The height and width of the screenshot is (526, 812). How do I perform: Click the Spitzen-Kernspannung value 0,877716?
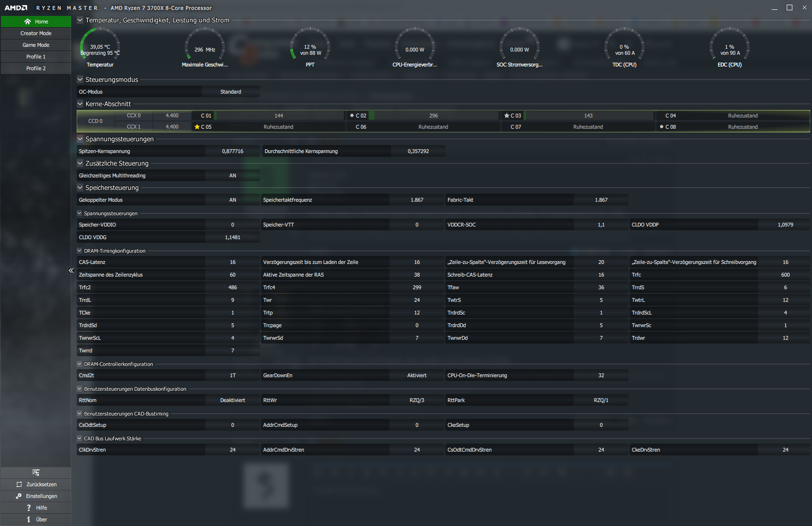click(x=232, y=151)
